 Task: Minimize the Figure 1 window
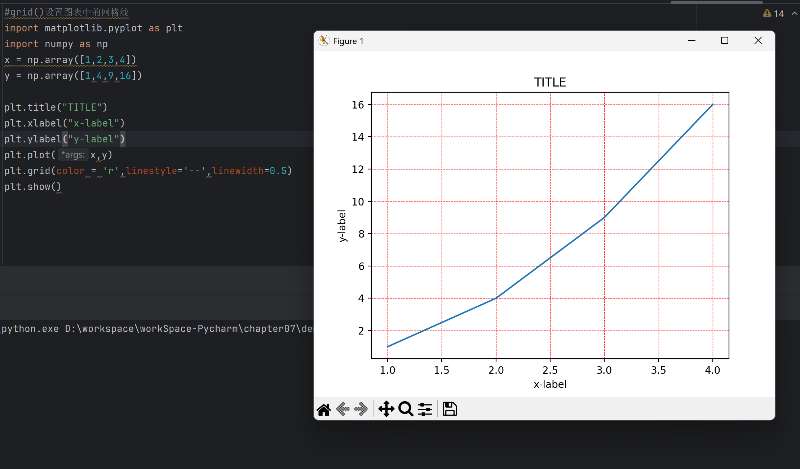click(x=692, y=41)
